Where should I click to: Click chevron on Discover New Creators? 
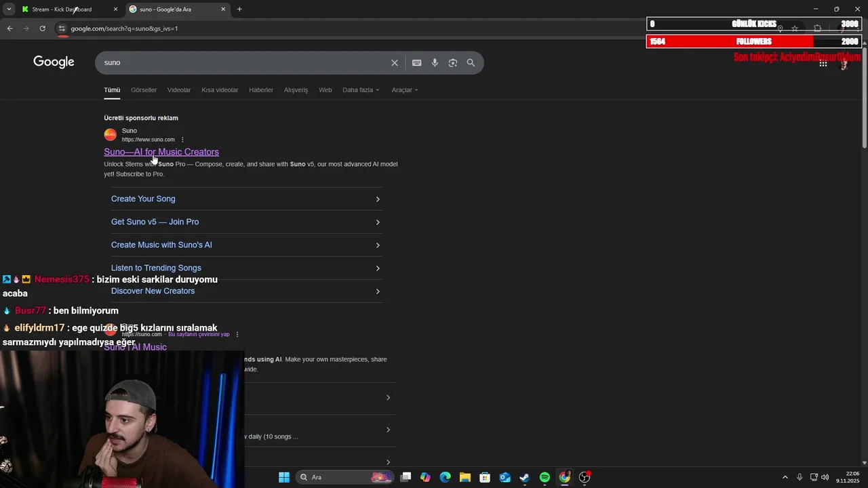tap(378, 291)
